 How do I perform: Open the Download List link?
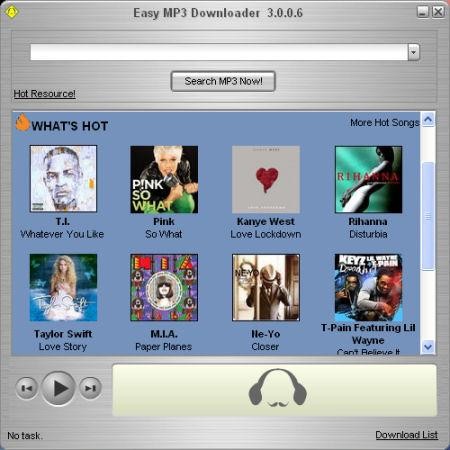pos(407,435)
